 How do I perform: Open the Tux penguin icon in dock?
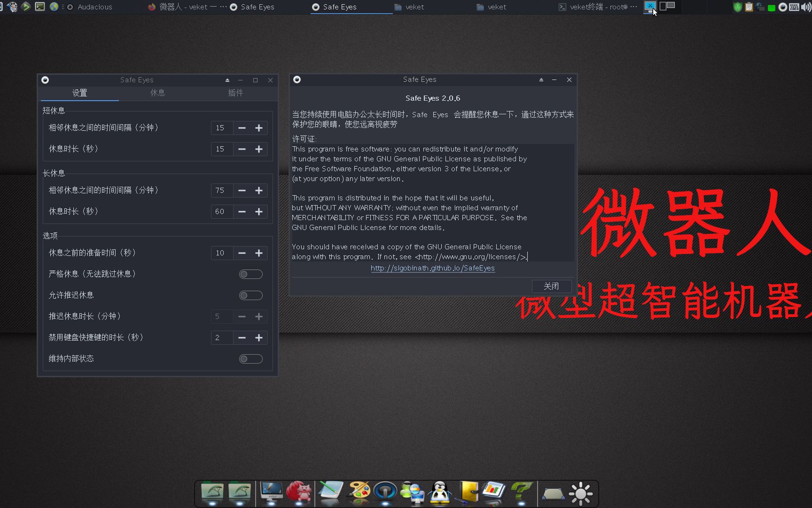tap(440, 493)
